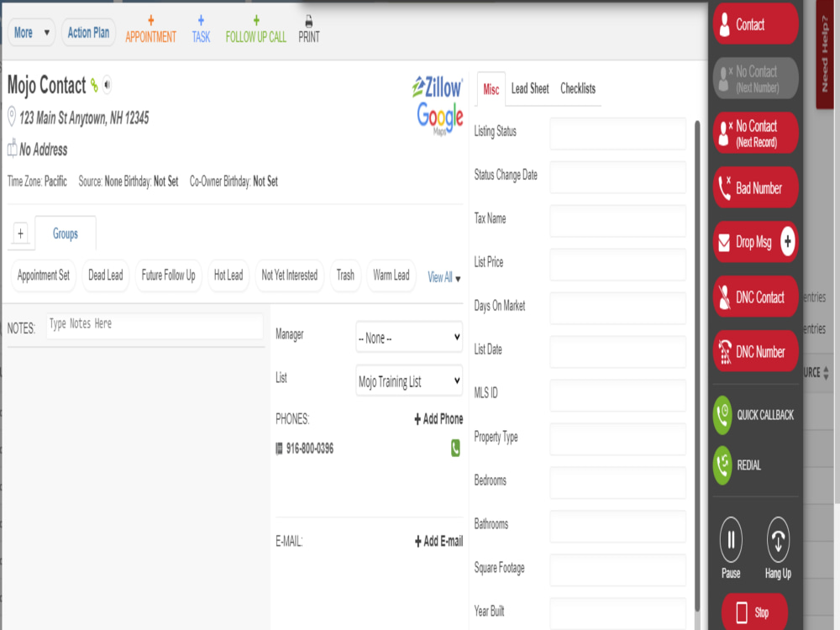Click the Redial icon
Image resolution: width=840 pixels, height=630 pixels.
click(722, 465)
